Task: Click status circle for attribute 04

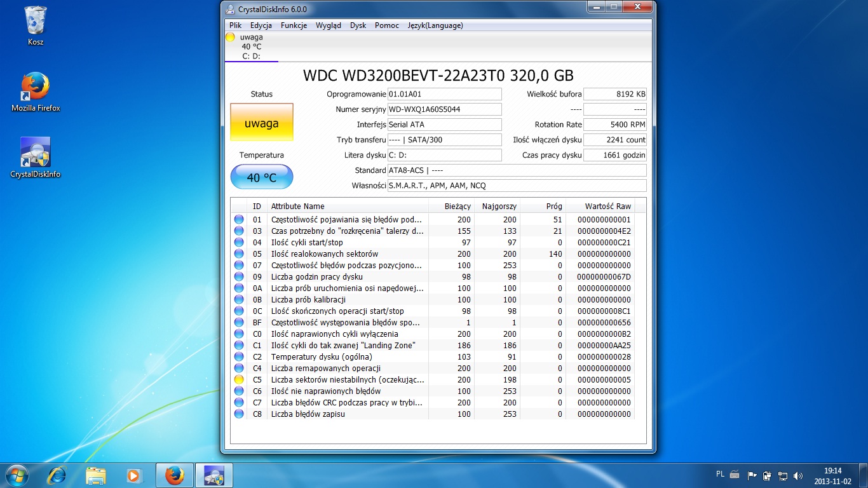Action: pos(239,242)
